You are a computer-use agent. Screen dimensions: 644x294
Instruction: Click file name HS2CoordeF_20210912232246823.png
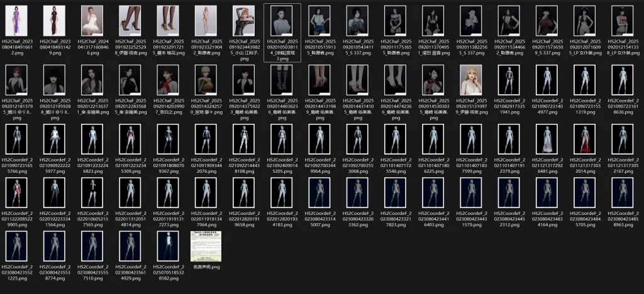[92, 165]
